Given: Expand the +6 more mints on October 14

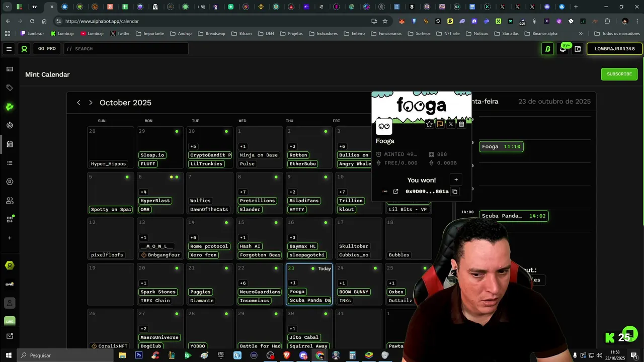Looking at the screenshot, I should (193, 238).
